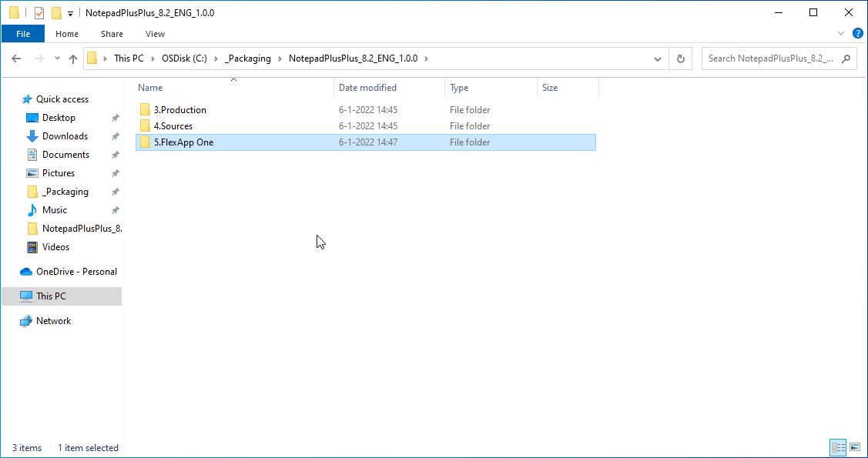The image size is (868, 458).
Task: Switch to Large icons view in status bar
Action: tap(854, 447)
